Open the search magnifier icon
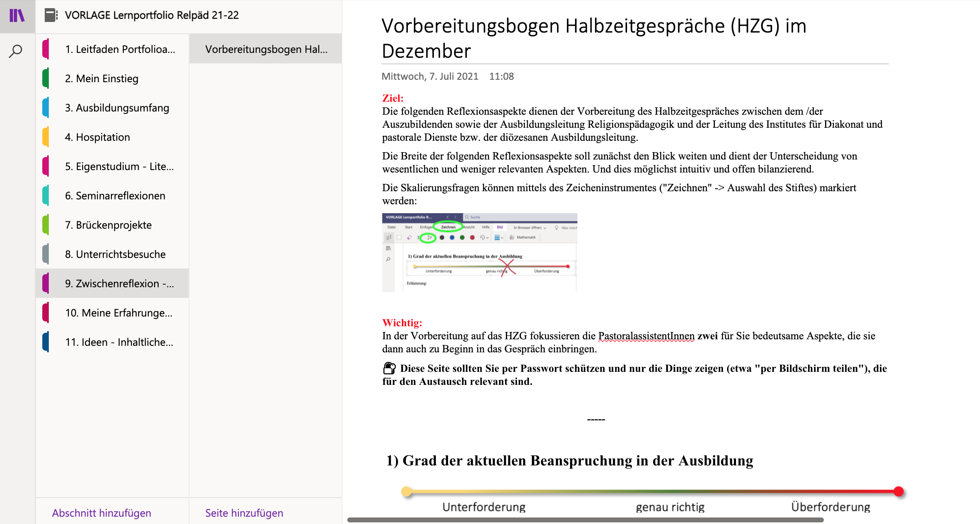This screenshot has width=980, height=524. [x=16, y=51]
